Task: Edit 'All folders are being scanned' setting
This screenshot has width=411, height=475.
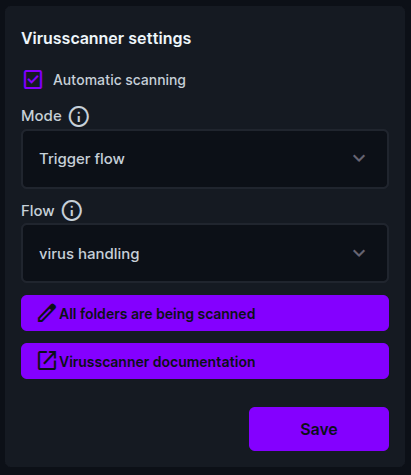Action: click(x=205, y=313)
